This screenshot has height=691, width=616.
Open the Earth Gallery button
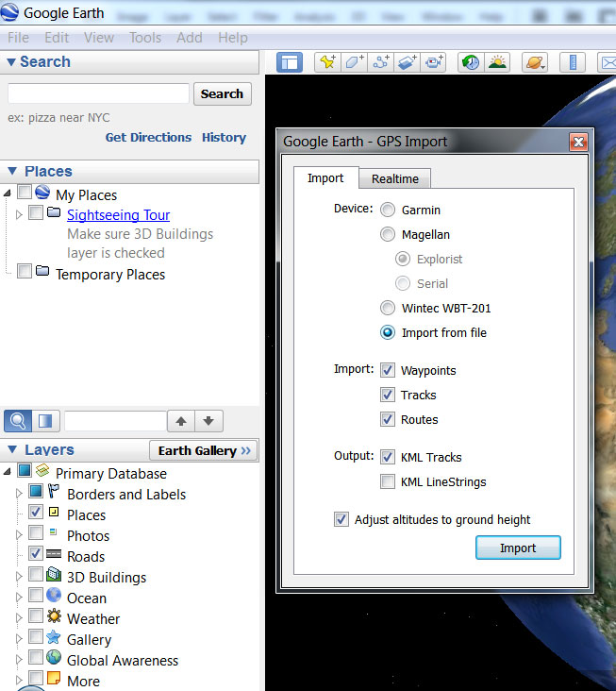[204, 451]
